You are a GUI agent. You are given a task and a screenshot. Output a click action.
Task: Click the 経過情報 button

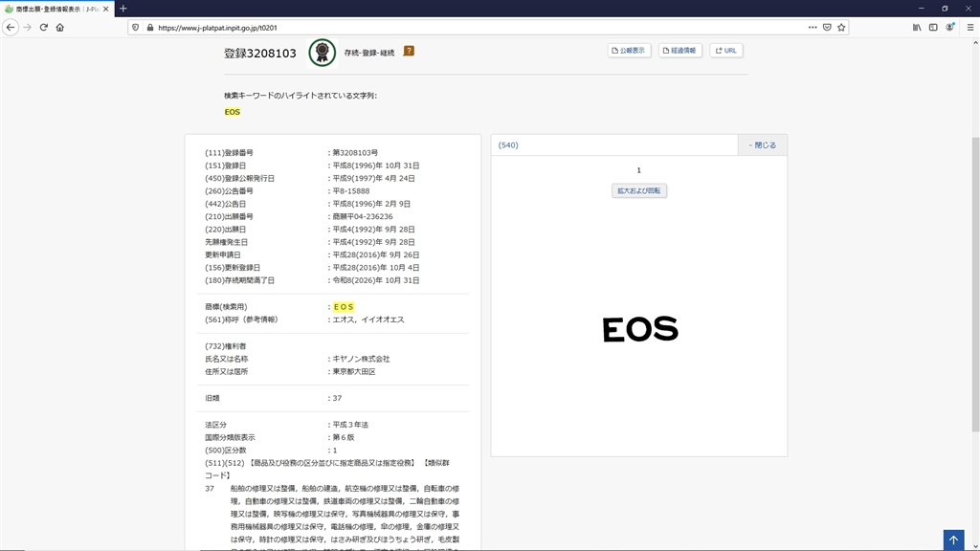click(680, 51)
